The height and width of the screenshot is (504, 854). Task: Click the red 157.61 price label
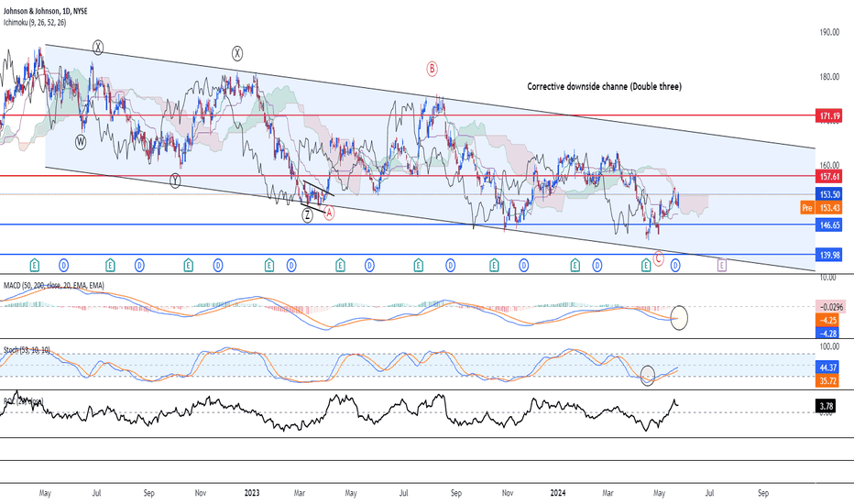(828, 176)
